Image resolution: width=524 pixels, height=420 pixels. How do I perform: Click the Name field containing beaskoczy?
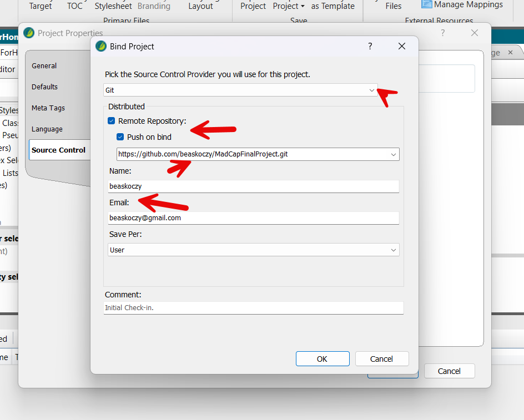253,186
